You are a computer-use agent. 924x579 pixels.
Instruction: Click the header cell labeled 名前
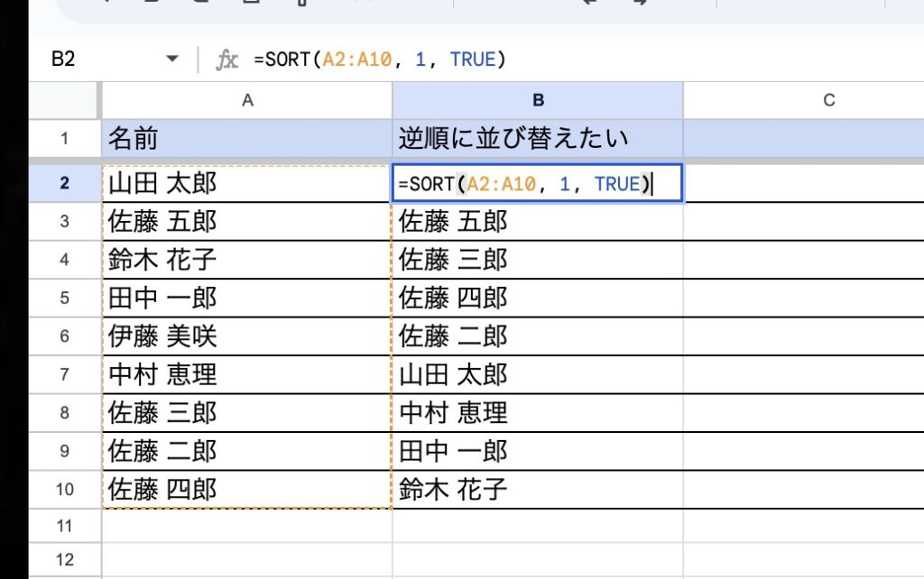[x=246, y=139]
